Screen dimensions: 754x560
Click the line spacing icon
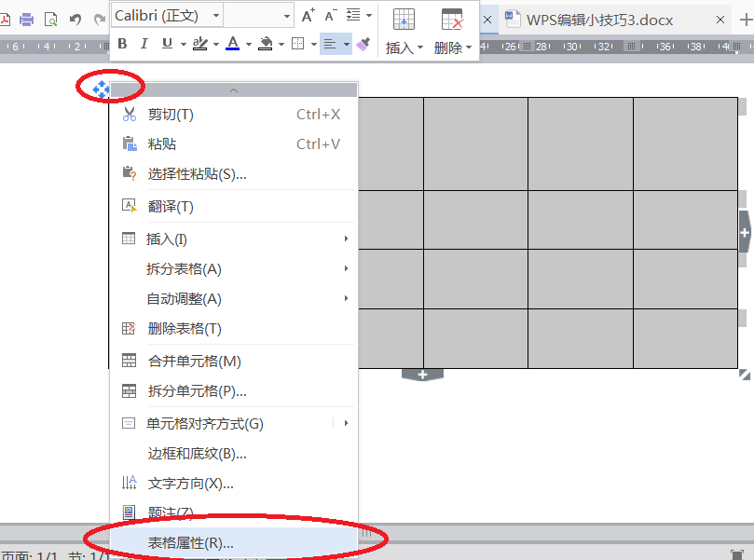353,16
